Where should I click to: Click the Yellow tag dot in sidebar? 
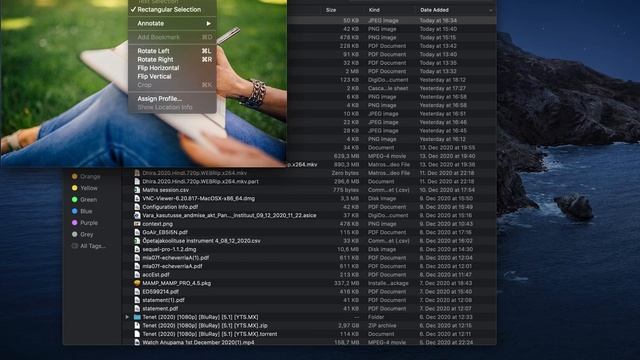point(74,188)
